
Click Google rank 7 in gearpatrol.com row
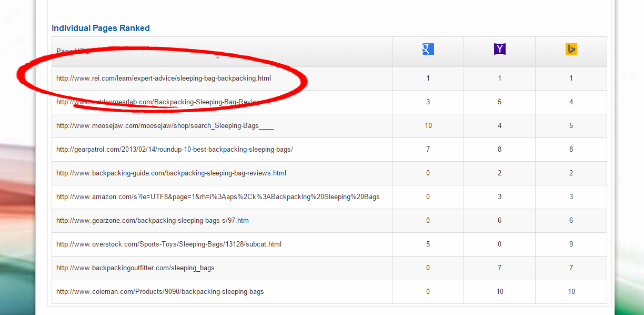[428, 150]
